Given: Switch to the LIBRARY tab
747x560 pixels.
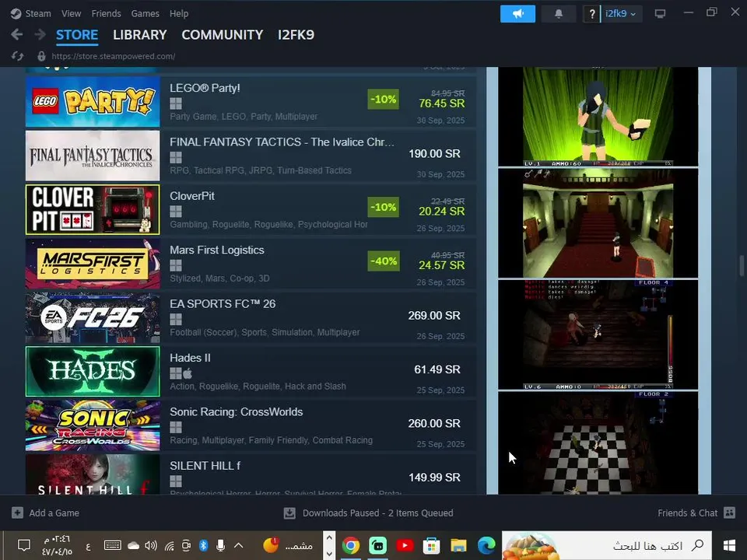Looking at the screenshot, I should [140, 35].
